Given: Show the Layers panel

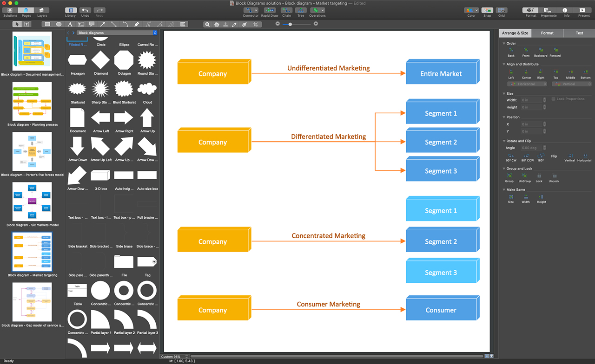Looking at the screenshot, I should tap(42, 10).
